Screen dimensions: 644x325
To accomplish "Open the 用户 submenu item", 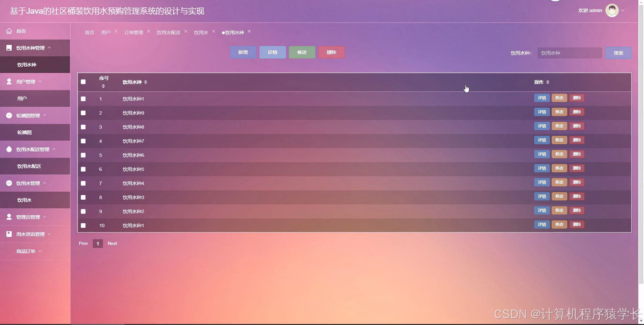I will 35,99.
